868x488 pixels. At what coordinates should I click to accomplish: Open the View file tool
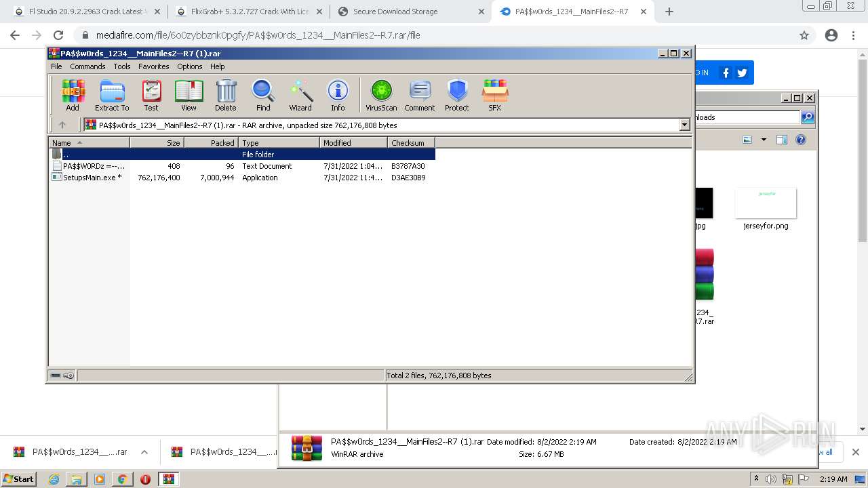click(x=189, y=95)
